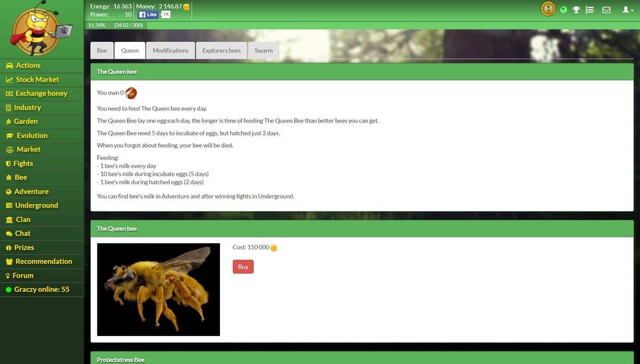The height and width of the screenshot is (364, 640).
Task: Click the gold coin icon beside Money
Action: coord(187,7)
